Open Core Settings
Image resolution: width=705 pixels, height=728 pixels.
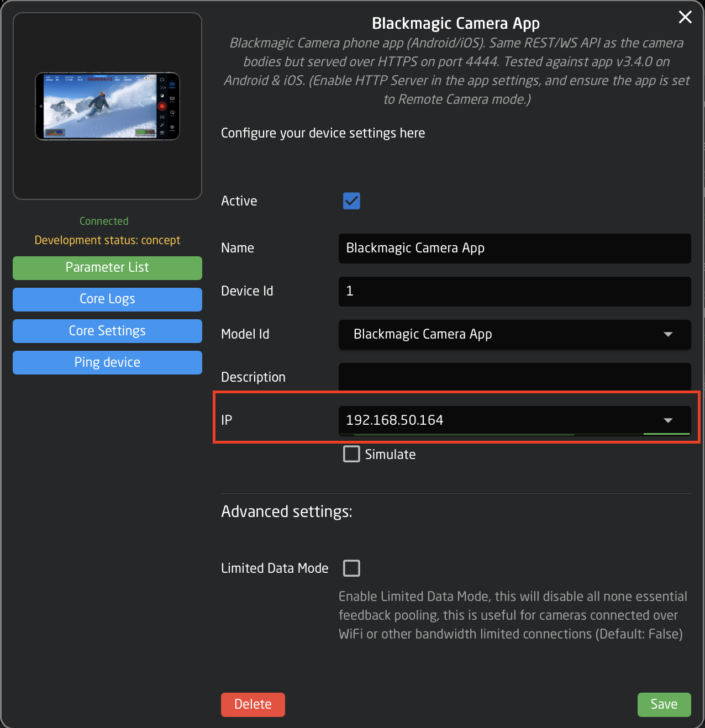107,331
